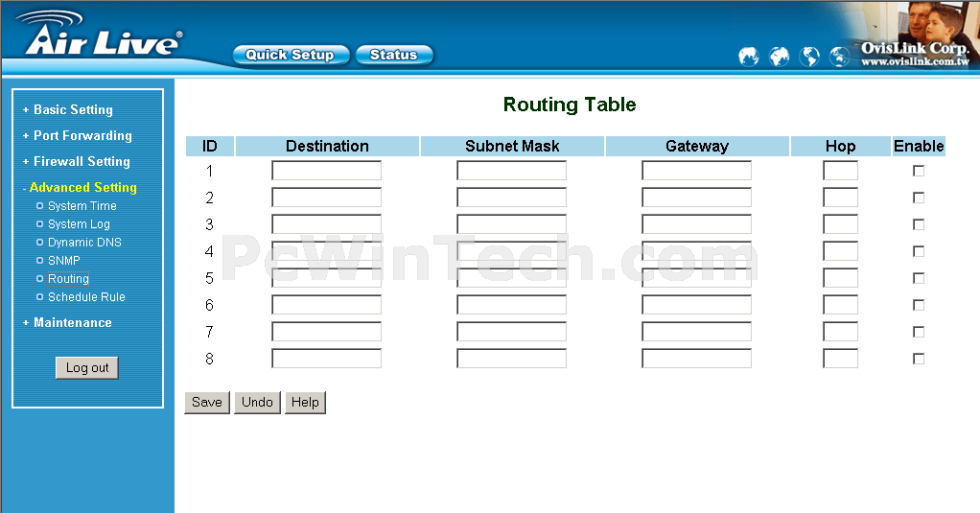Enable routing entry 6 checkbox
This screenshot has height=513, width=980.
click(918, 305)
